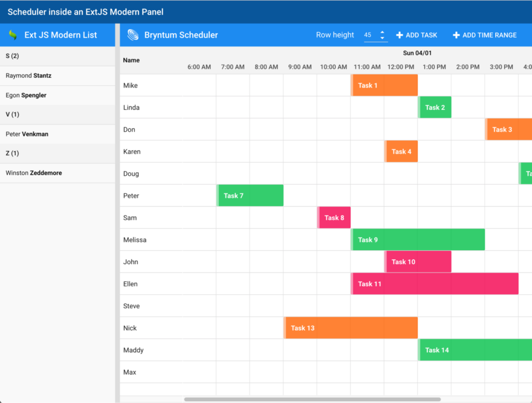Click the row height value field showing 45

click(368, 35)
